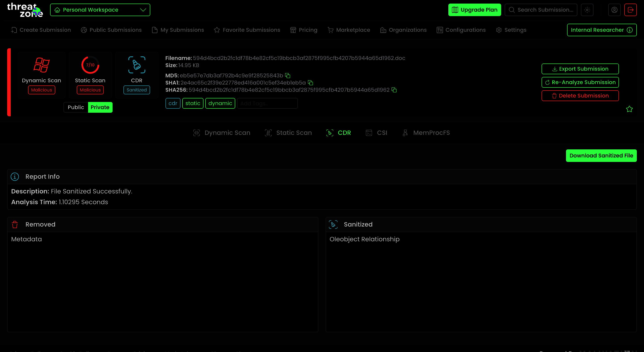Copy the SHA1 hash value
This screenshot has height=352, width=644.
pos(310,83)
